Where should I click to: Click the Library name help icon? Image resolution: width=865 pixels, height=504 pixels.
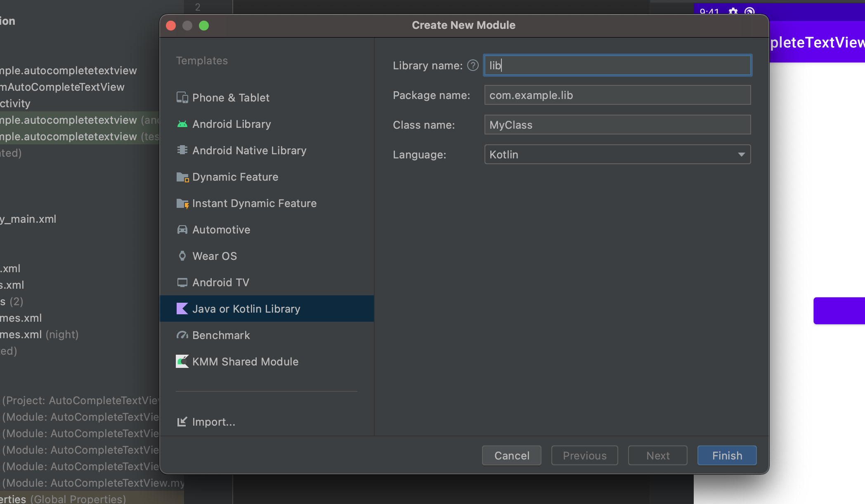point(473,66)
